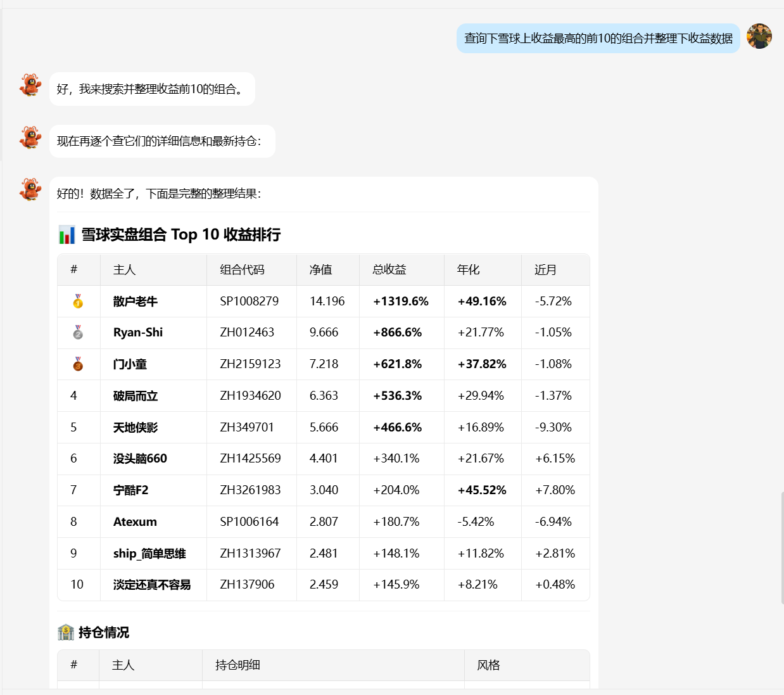Select the owner name 宁酷F2
The height and width of the screenshot is (695, 784).
click(x=130, y=490)
